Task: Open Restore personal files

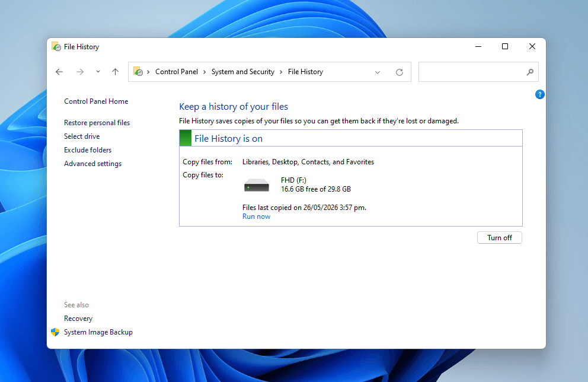Action: pyautogui.click(x=97, y=123)
